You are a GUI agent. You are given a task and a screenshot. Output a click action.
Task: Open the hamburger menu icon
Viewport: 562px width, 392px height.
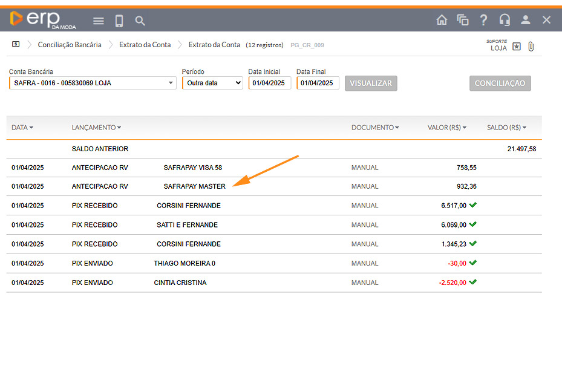click(x=98, y=21)
